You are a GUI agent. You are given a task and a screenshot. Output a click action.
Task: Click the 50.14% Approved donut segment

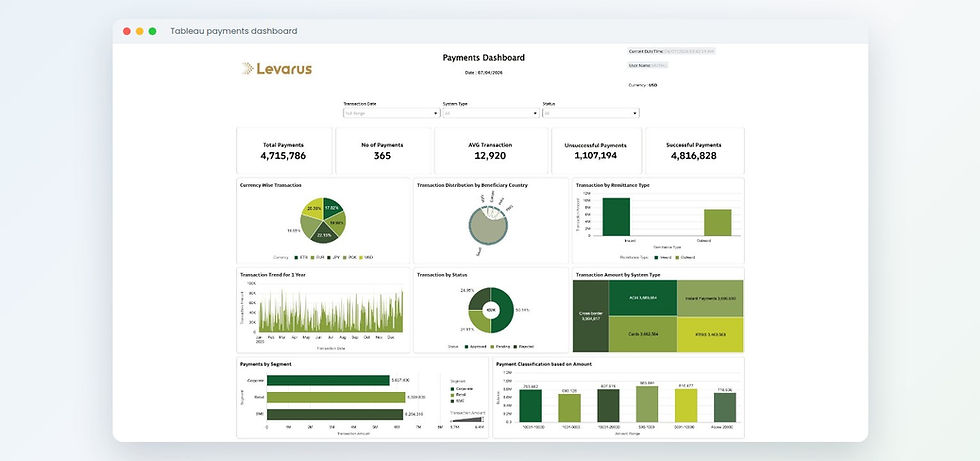[x=505, y=310]
